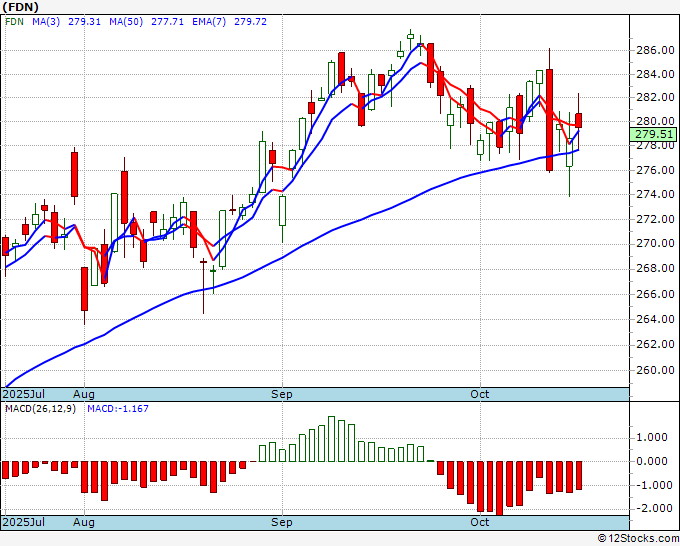
Task: Click the 268.00 price axis label
Action: pyautogui.click(x=655, y=268)
